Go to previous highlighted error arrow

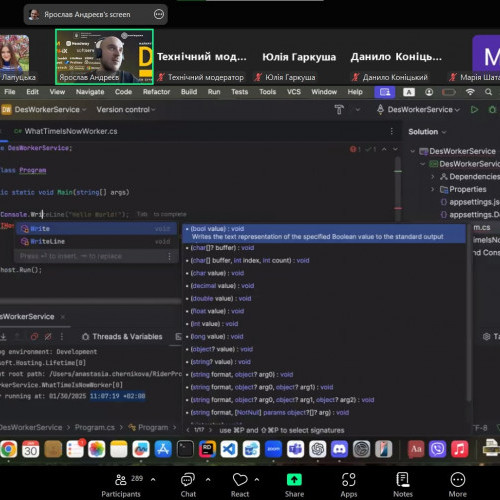(384, 149)
